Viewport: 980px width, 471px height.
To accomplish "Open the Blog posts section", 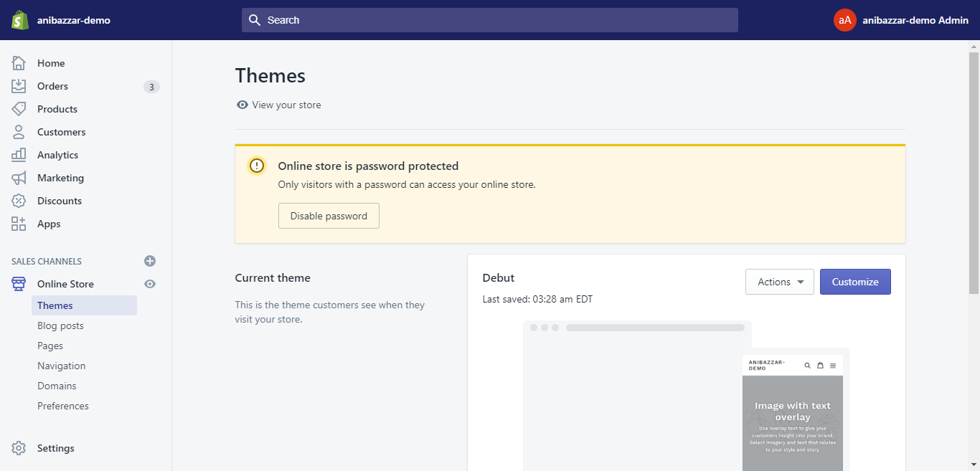I will pos(60,325).
